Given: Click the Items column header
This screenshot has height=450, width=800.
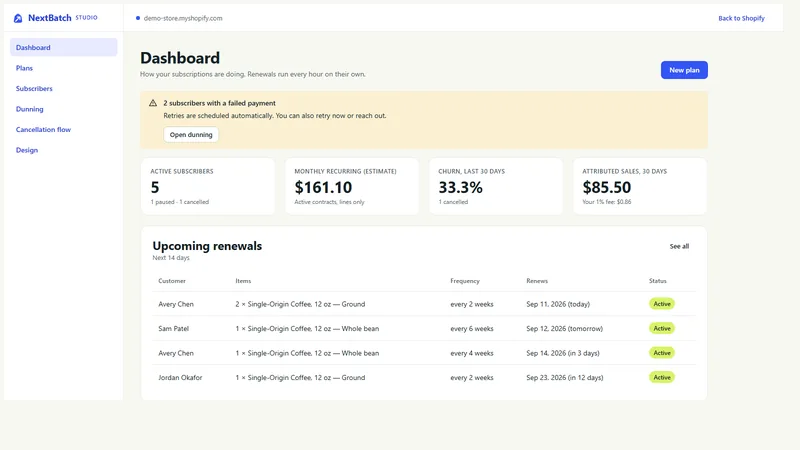Looking at the screenshot, I should point(243,281).
